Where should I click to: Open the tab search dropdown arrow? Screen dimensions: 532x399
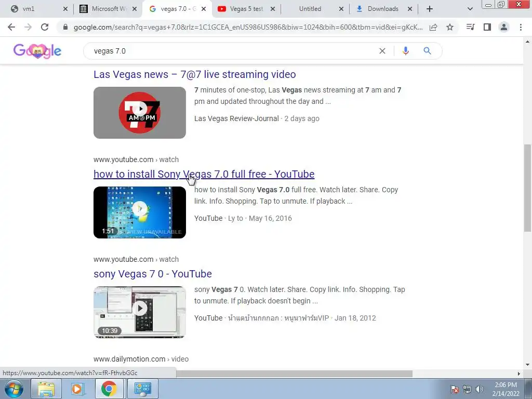[x=470, y=9]
